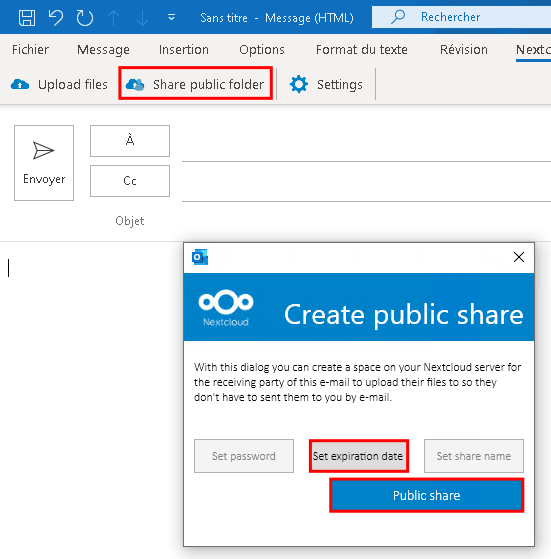Image resolution: width=551 pixels, height=559 pixels.
Task: Open Nextcloud Settings via the gear icon
Action: [298, 84]
